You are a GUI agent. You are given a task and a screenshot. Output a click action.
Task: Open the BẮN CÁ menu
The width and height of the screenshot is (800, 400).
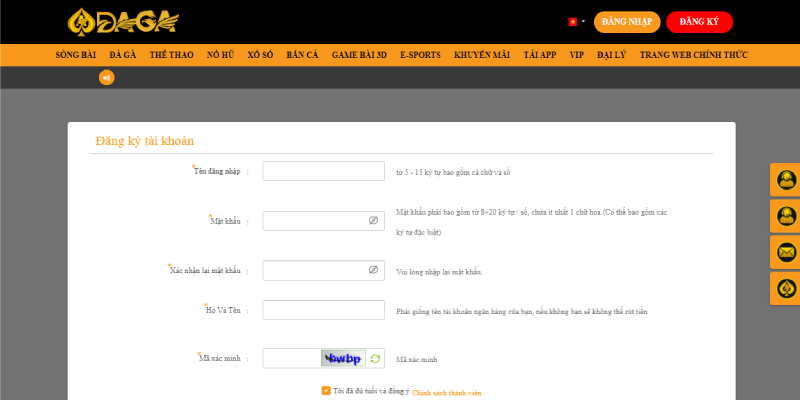(302, 55)
